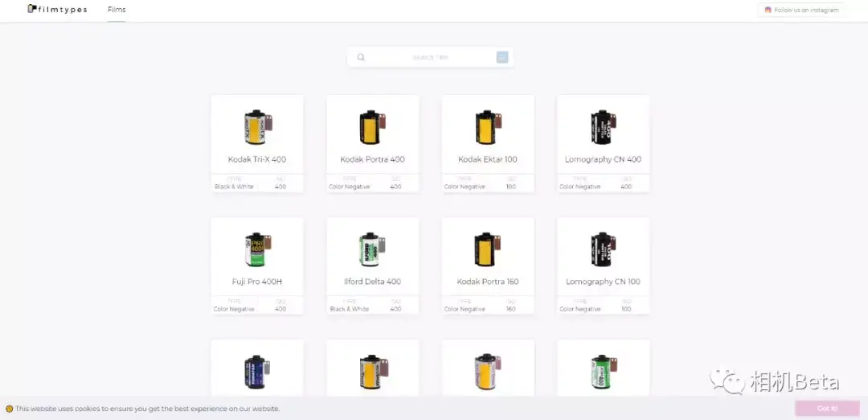Click ISO 100 value on Kodak Ektar 100 card
The width and height of the screenshot is (868, 420).
click(x=511, y=187)
